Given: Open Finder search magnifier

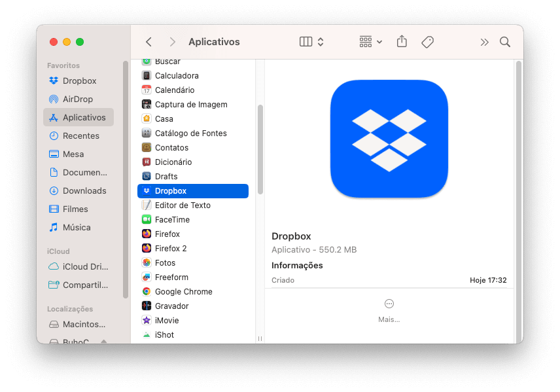Looking at the screenshot, I should point(505,42).
